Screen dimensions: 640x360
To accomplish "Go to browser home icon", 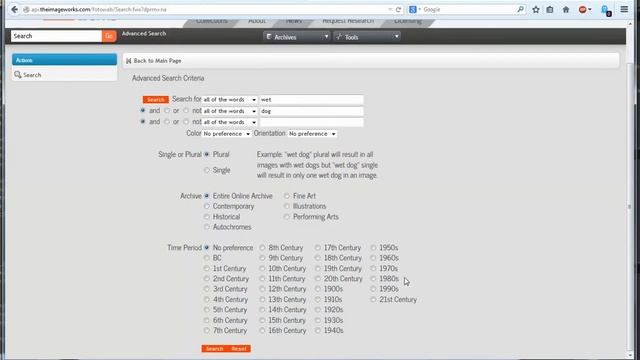I will pyautogui.click(x=566, y=9).
